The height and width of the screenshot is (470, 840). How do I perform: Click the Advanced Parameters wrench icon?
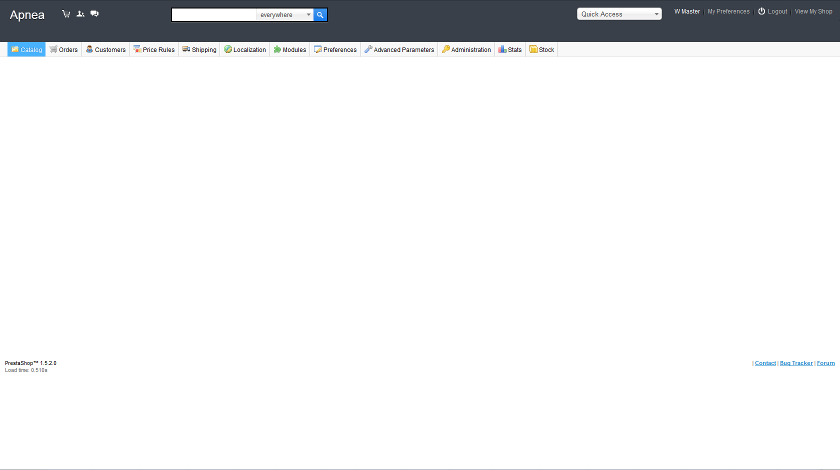click(368, 49)
